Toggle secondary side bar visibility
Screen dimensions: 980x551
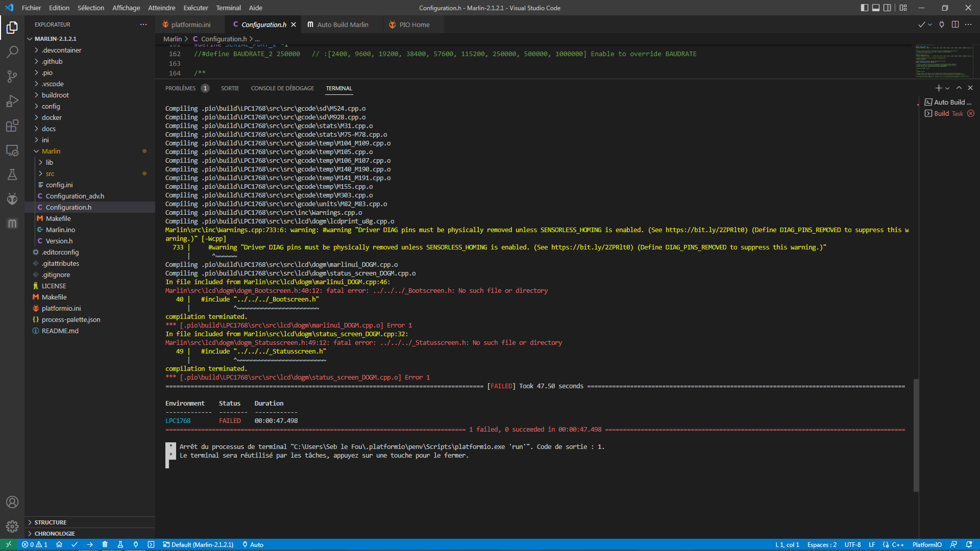point(888,8)
